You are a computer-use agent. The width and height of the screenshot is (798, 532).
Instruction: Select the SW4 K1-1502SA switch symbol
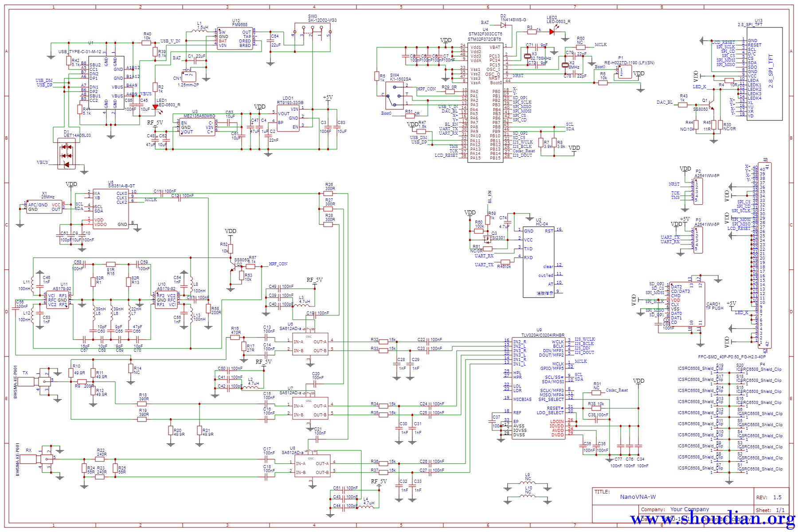coord(395,95)
